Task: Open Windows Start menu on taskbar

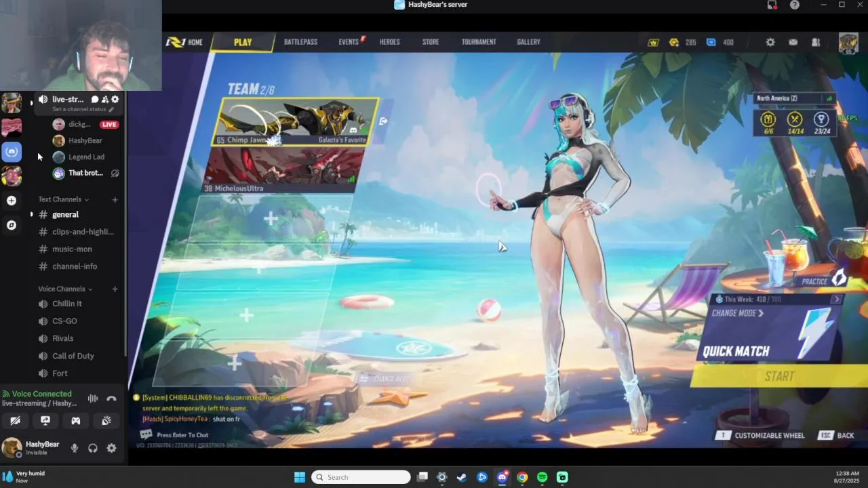Action: click(300, 477)
